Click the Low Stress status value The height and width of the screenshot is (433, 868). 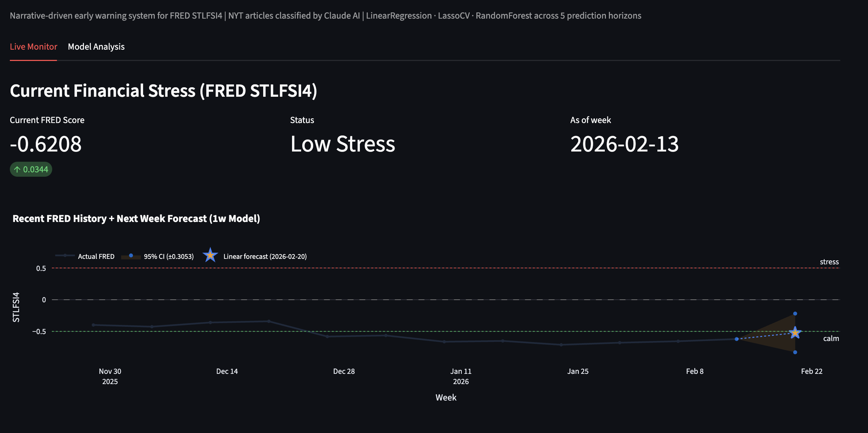point(342,144)
